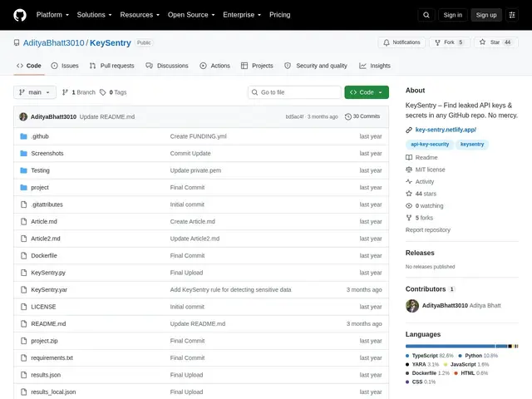Viewport: 532px width, 399px height.
Task: Click the bd5ac4f commit hash
Action: [294, 116]
